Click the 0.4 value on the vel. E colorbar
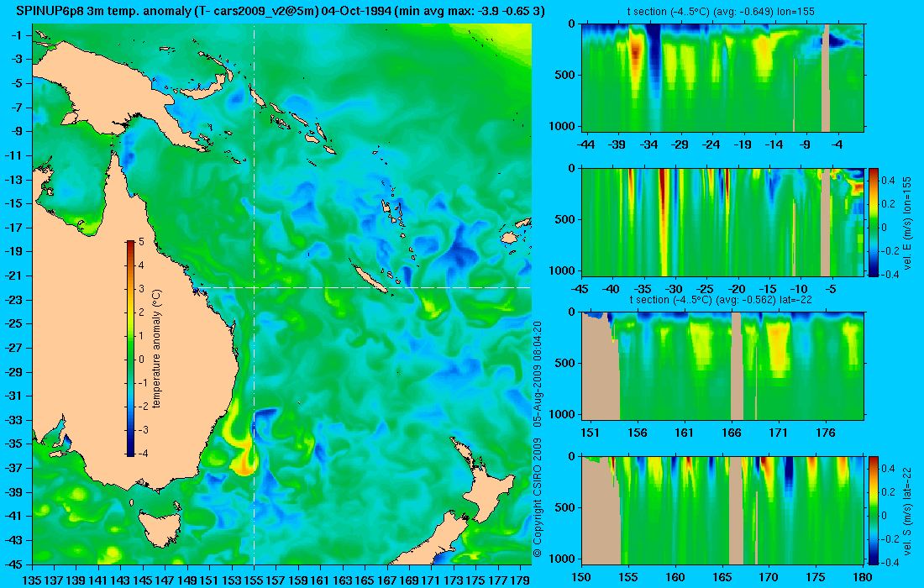The image size is (924, 588). coord(888,179)
